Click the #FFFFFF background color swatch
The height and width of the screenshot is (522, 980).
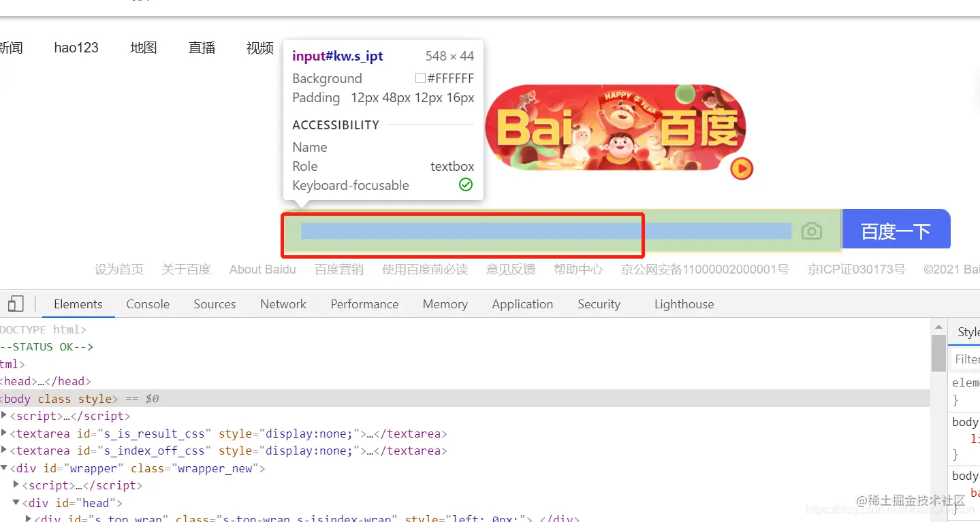pos(420,78)
